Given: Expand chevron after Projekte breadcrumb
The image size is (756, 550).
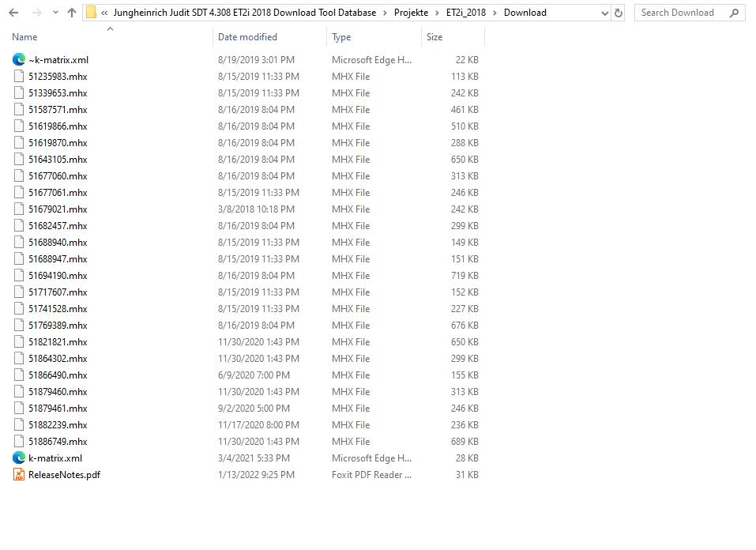Looking at the screenshot, I should [437, 13].
